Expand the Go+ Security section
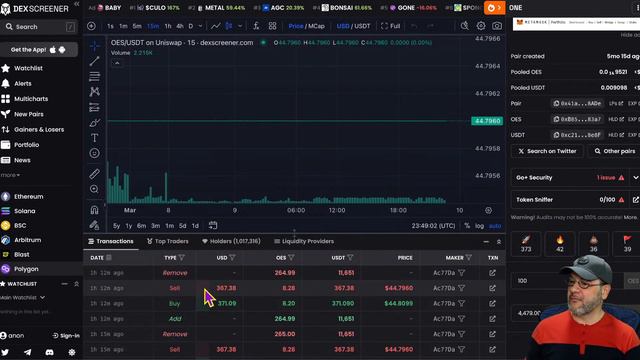The image size is (640, 360). (x=635, y=178)
